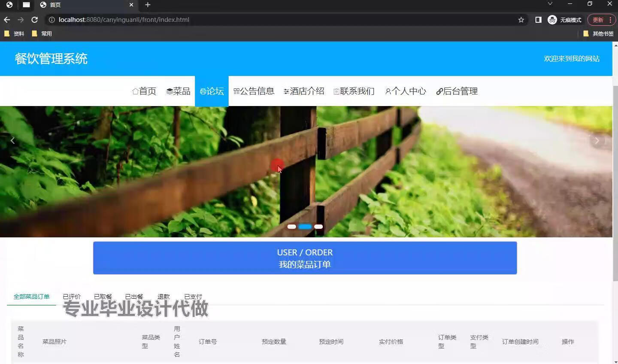
Task: Click the 预定时间 column header
Action: pos(331,342)
